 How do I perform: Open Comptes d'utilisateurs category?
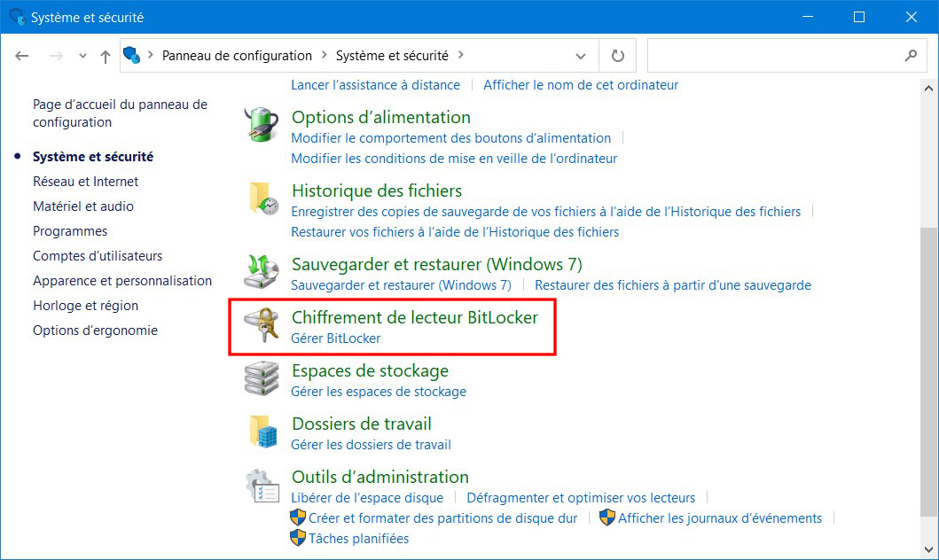click(98, 256)
